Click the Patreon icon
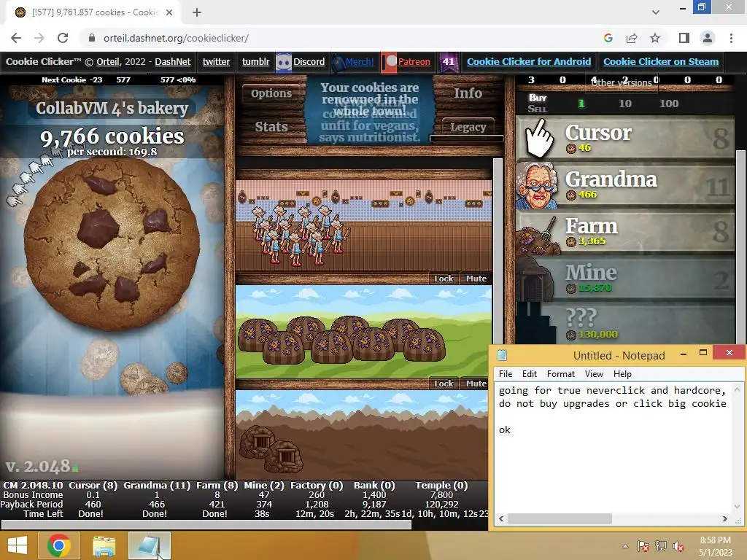Viewport: 747px width, 560px height. pyautogui.click(x=390, y=63)
